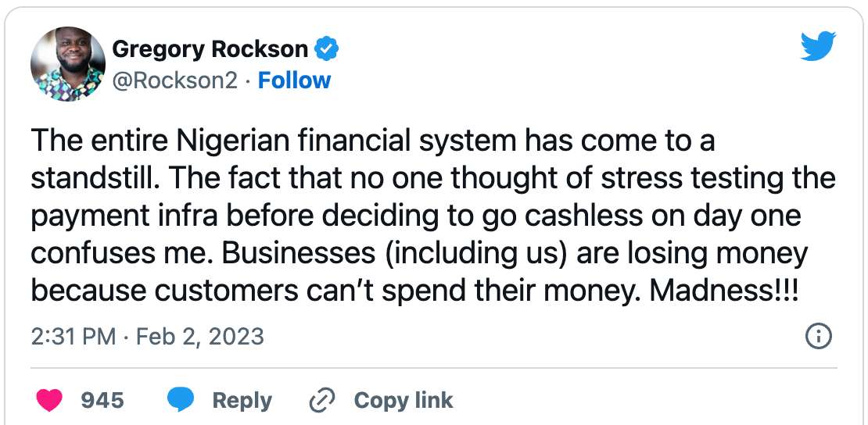Screen dimensions: 868x425
Task: Click the Feb 2, 2023 date
Action: tap(199, 337)
